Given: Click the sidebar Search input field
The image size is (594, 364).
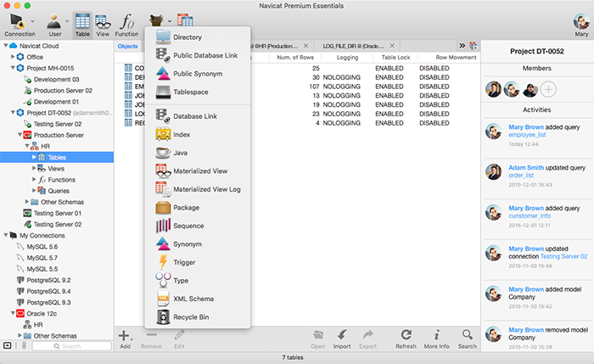Looking at the screenshot, I should coord(71,346).
